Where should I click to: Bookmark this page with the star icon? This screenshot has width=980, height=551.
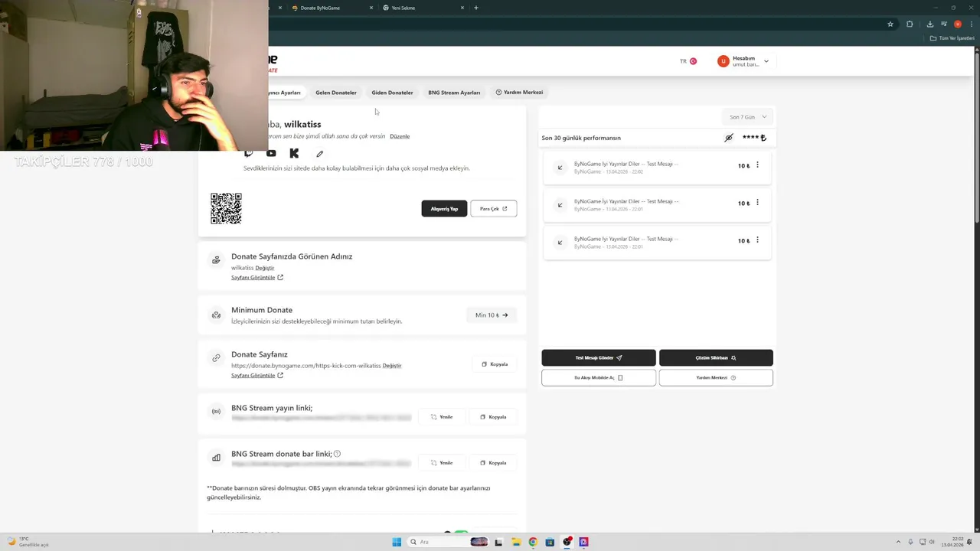pyautogui.click(x=890, y=24)
